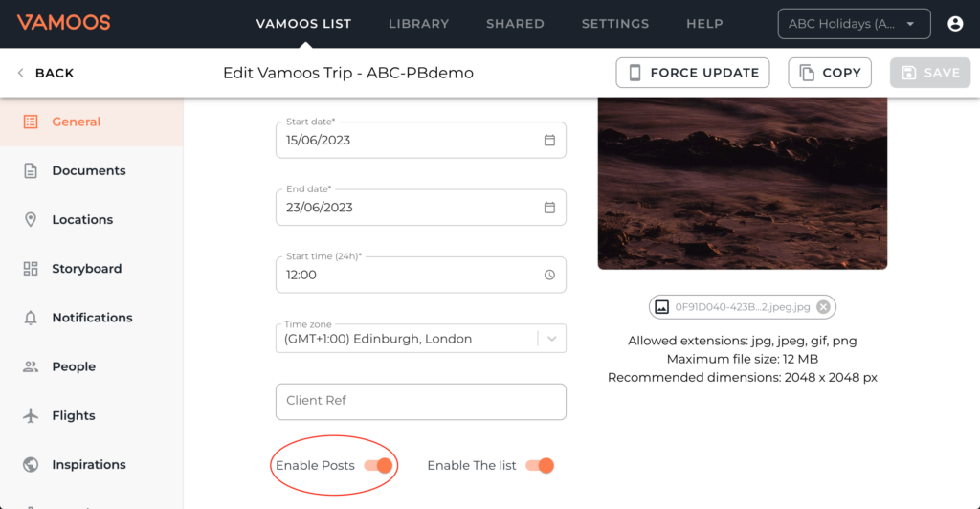Go to Locations via the pin icon
This screenshot has width=980, height=509.
(30, 219)
